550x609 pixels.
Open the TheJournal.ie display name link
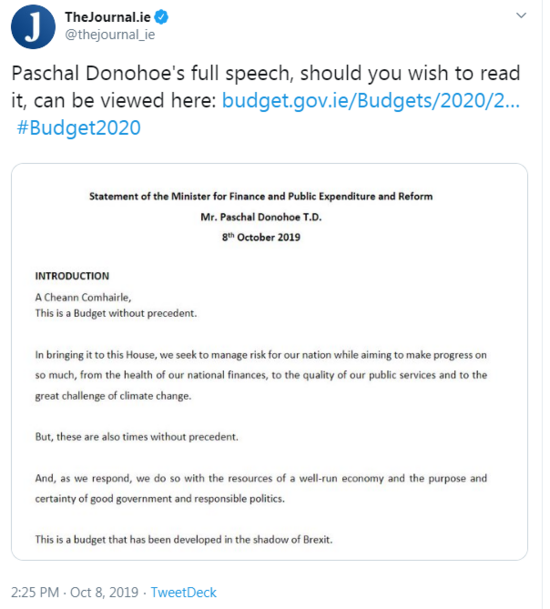click(108, 17)
